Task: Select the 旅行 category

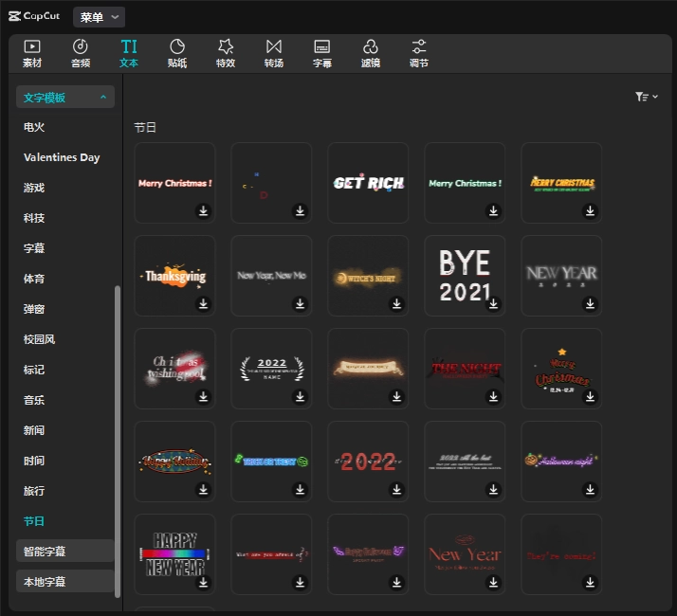Action: (x=34, y=491)
